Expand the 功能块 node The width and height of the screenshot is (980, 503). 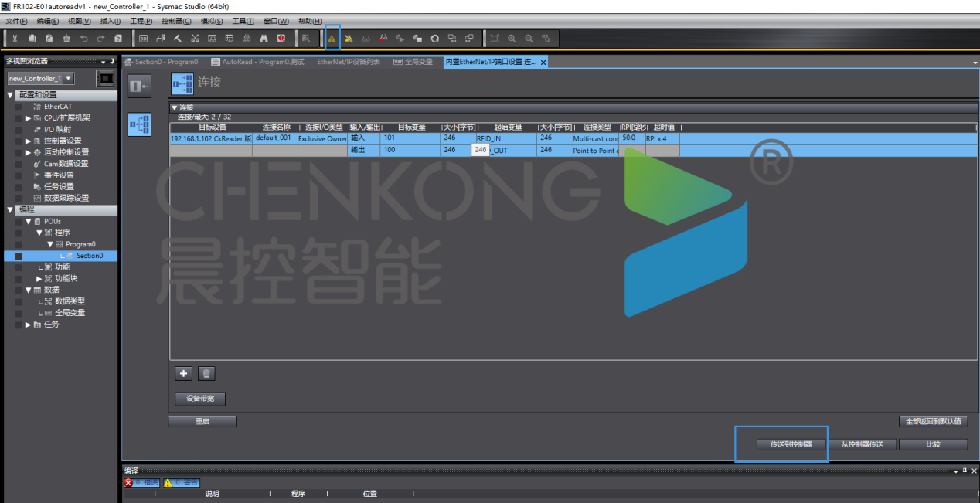pyautogui.click(x=39, y=279)
